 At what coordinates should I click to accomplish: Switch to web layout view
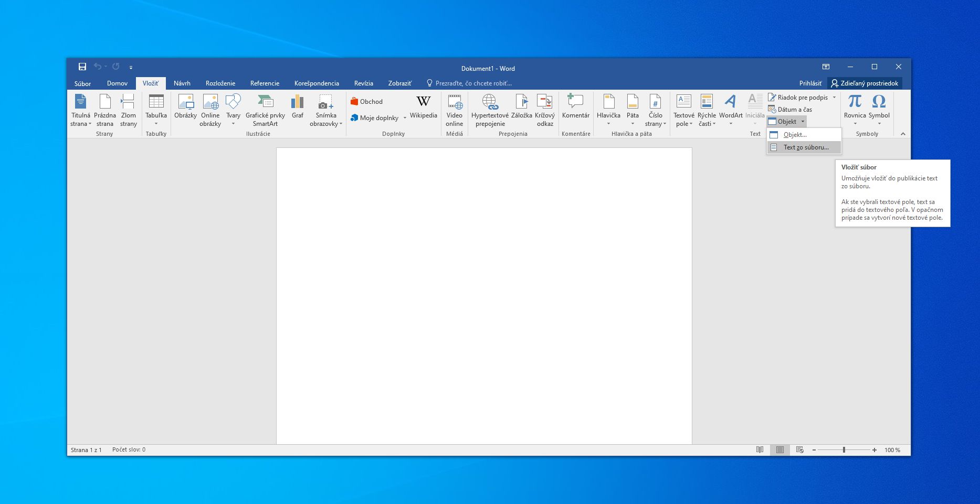coord(799,450)
